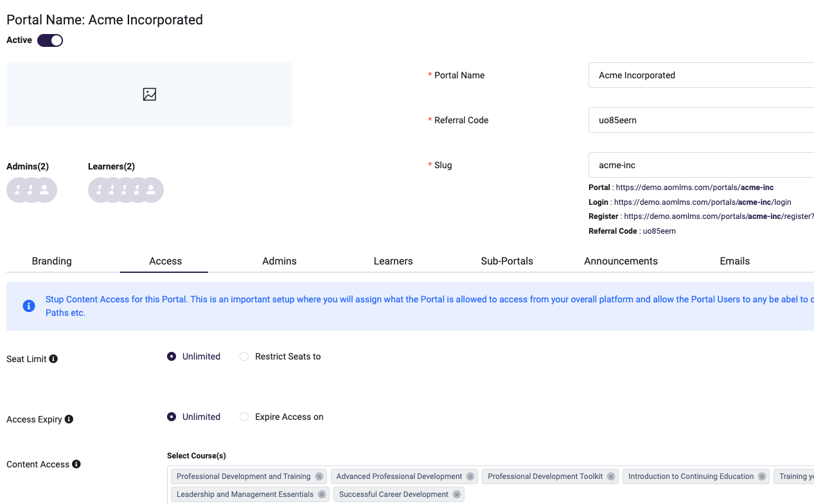The height and width of the screenshot is (504, 814).
Task: Remove the Successful Career Development tag
Action: click(x=457, y=494)
